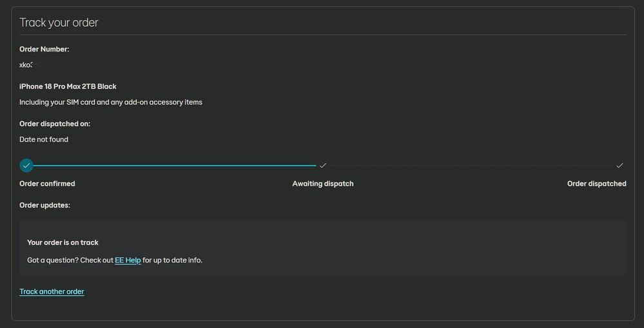Click 'Including your SIM card' description line
This screenshot has height=328, width=644.
pos(111,102)
